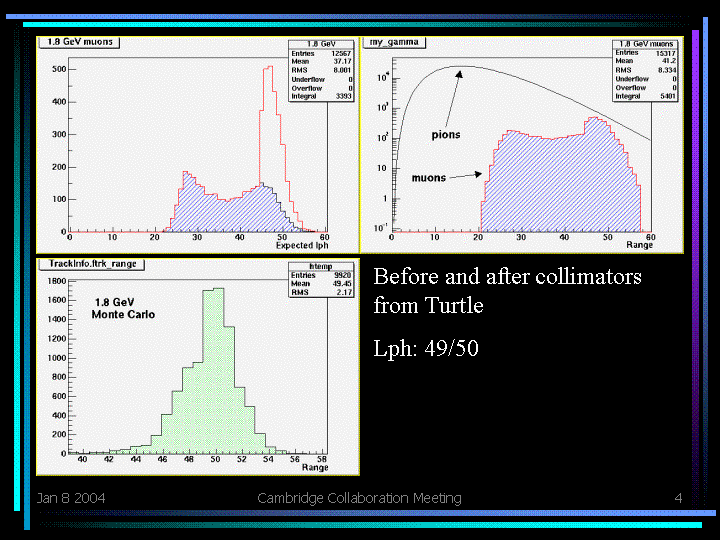The width and height of the screenshot is (720, 540).
Task: Click the black pions curve at its peak
Action: tap(461, 67)
